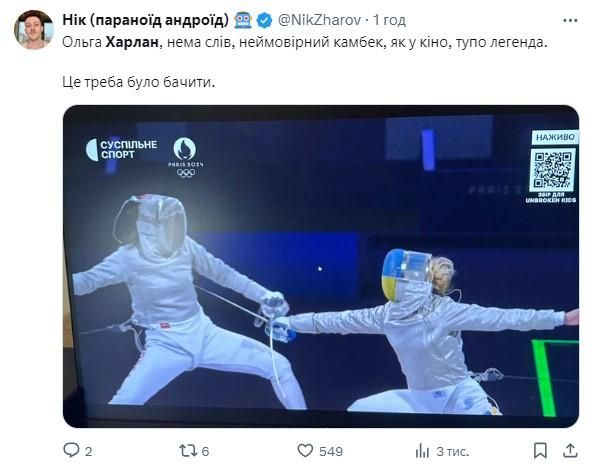Click the 2 replies count
This screenshot has width=594, height=468.
(x=88, y=451)
